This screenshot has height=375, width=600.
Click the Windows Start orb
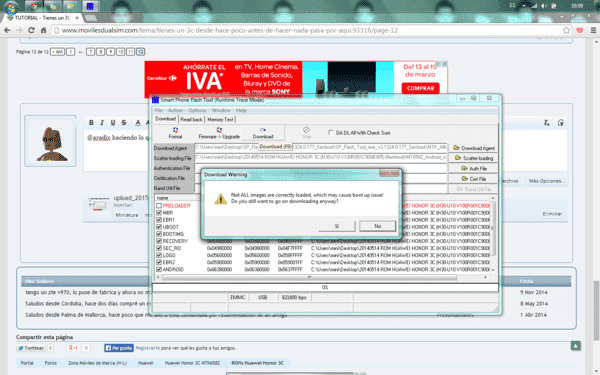pyautogui.click(x=11, y=7)
